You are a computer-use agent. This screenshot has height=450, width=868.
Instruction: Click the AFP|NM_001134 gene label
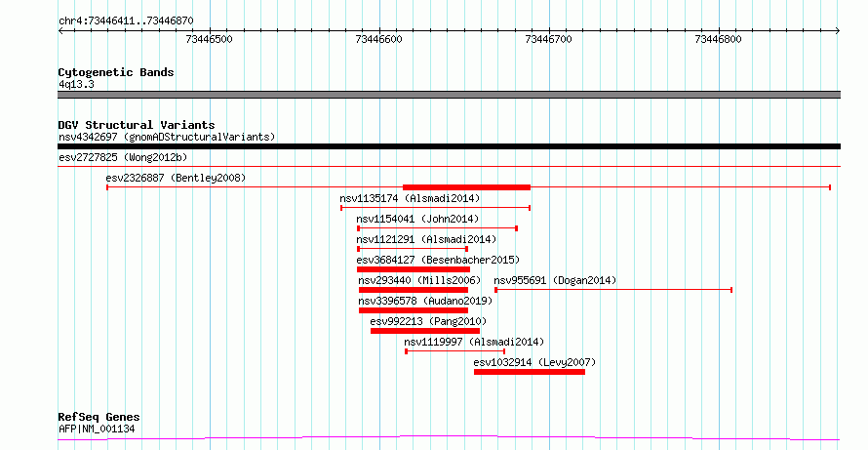click(x=97, y=429)
